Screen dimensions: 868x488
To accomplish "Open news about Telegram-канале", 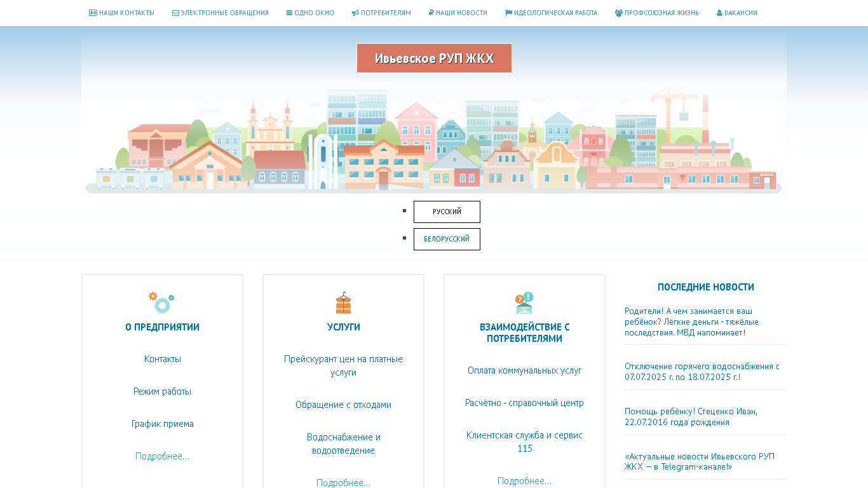I will coord(700,461).
